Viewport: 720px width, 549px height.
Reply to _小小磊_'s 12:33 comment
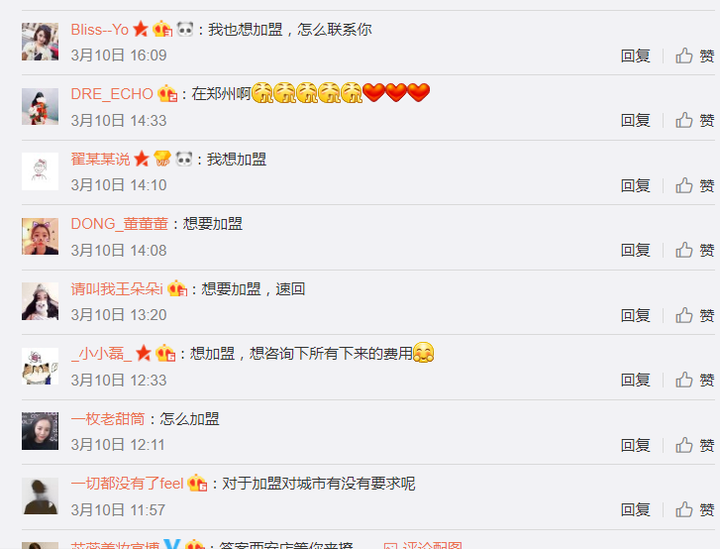click(636, 380)
